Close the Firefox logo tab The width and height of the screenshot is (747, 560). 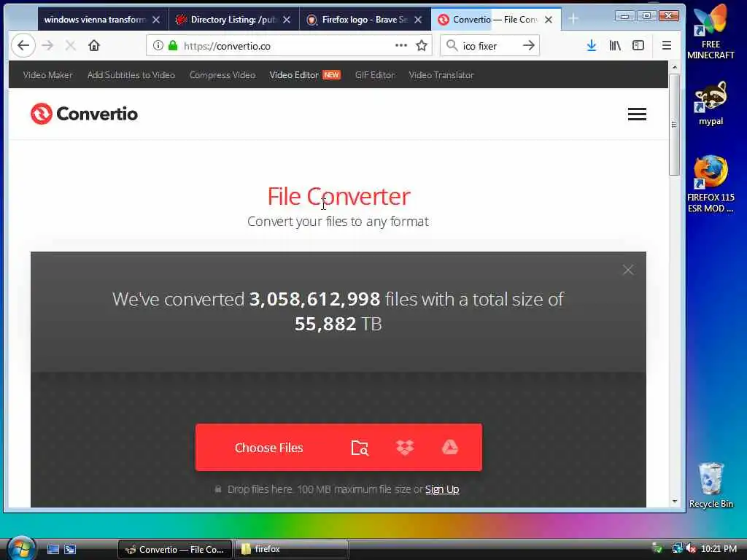418,20
